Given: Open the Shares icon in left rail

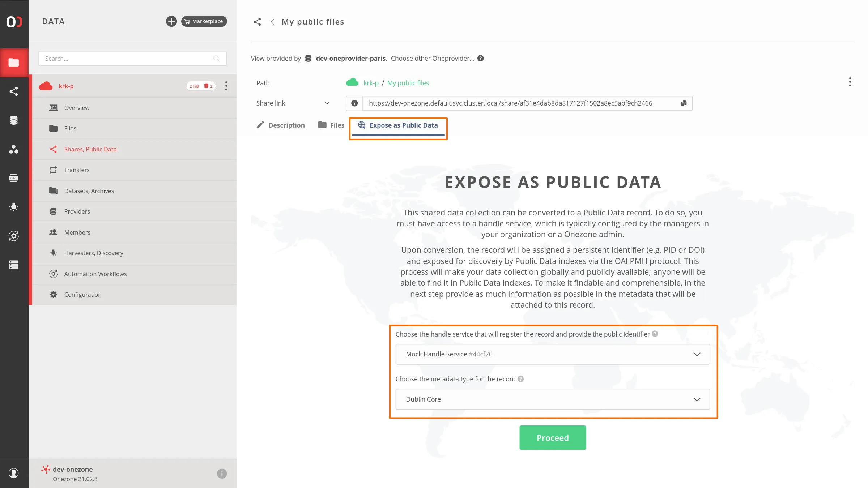Looking at the screenshot, I should pyautogui.click(x=14, y=91).
